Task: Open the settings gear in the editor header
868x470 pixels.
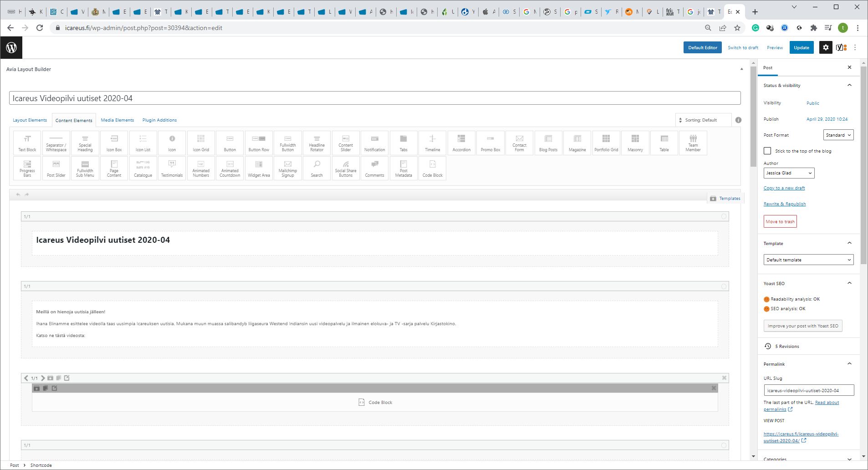Action: [x=826, y=47]
